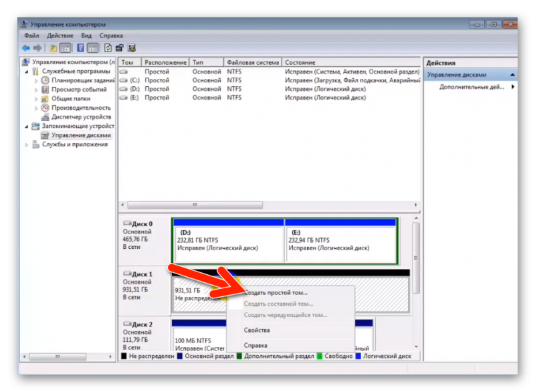Click the black toolbox icon in the toolbar
Image resolution: width=535 pixels, height=392 pixels.
pyautogui.click(x=120, y=48)
